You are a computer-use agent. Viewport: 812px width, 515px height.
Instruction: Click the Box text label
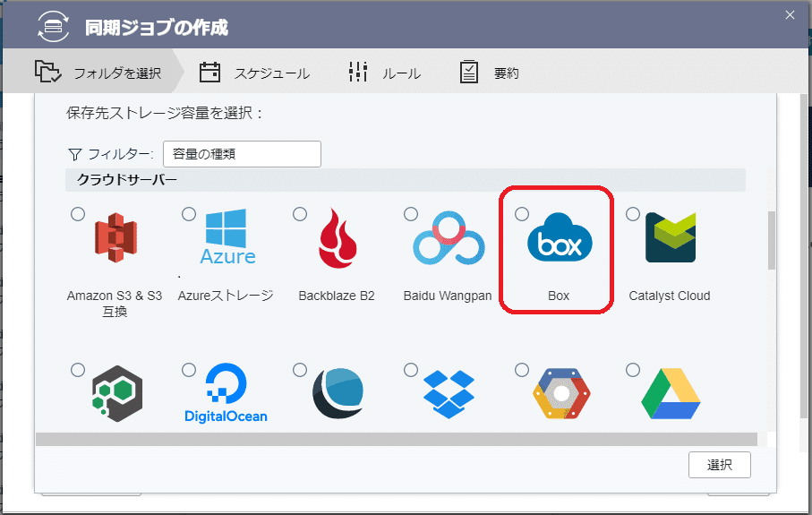[x=559, y=296]
